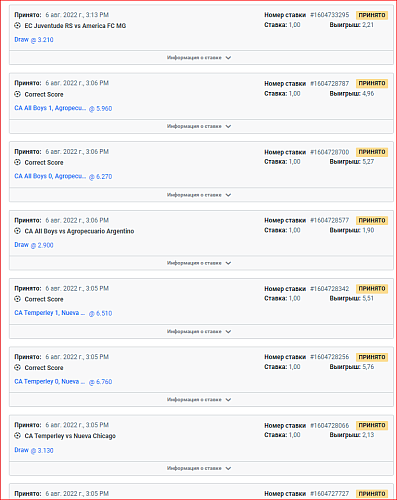397x500 pixels.
Task: Click soccer ball icon beside CA All Boys vs Agropecuario
Action: coord(18,231)
